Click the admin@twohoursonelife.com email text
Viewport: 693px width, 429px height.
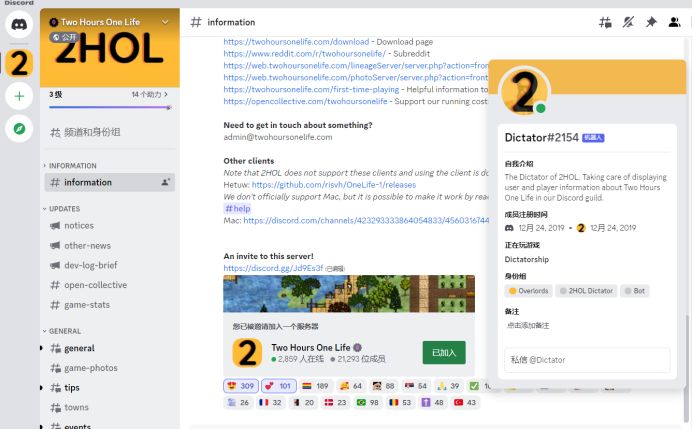(x=278, y=137)
